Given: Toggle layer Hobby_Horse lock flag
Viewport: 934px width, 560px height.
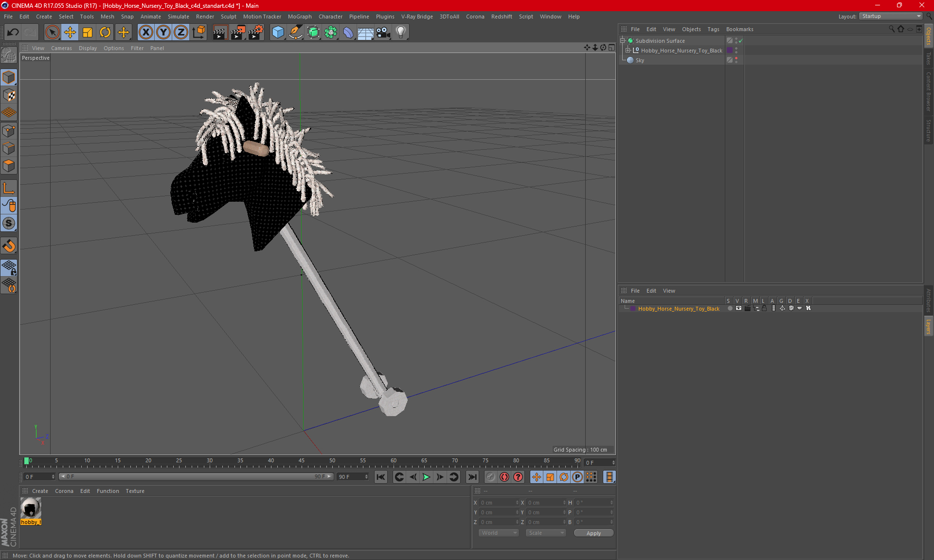Looking at the screenshot, I should click(x=764, y=308).
